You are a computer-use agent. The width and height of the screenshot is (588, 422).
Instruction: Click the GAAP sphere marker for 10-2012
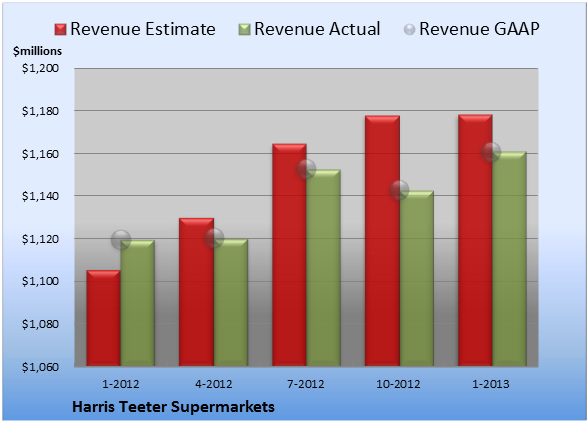[399, 190]
